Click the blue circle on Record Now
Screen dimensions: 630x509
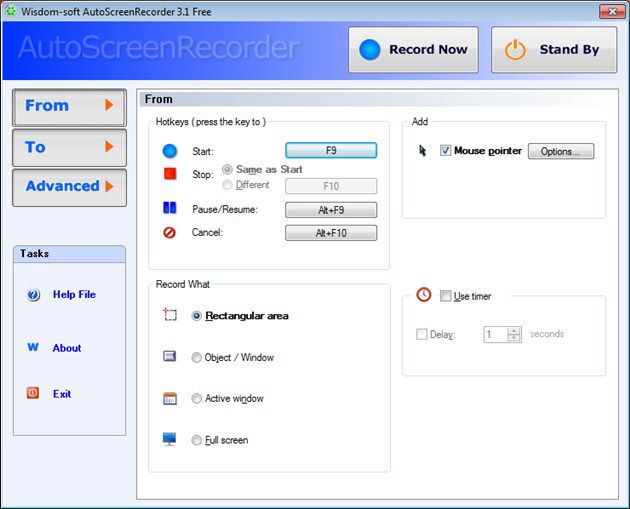click(x=370, y=50)
